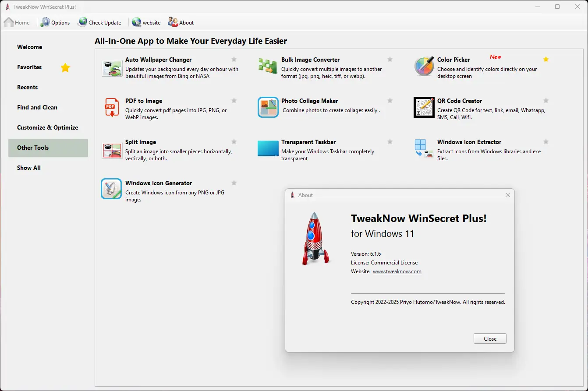Click the Windows Icon Generator title

pyautogui.click(x=159, y=183)
